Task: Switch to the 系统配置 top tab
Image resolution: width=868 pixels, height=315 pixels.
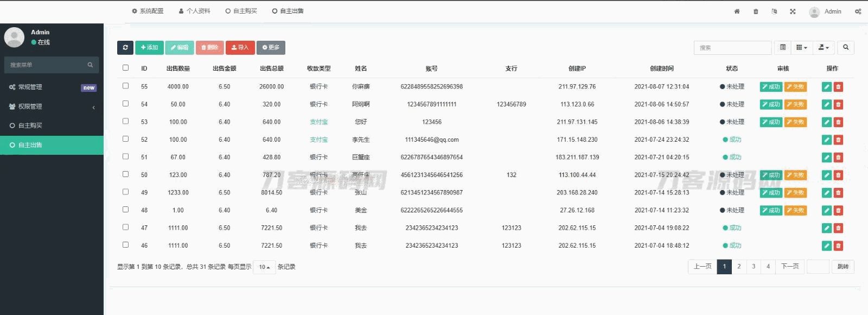Action: (x=148, y=11)
